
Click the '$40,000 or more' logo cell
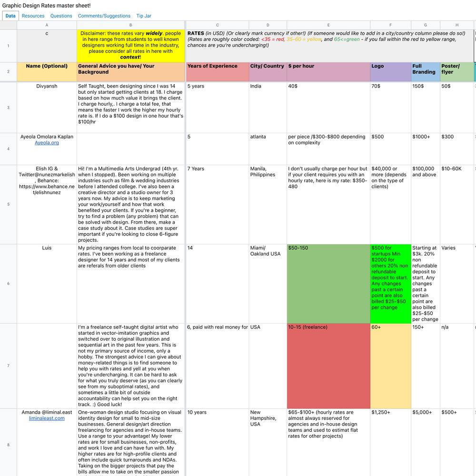(390, 204)
